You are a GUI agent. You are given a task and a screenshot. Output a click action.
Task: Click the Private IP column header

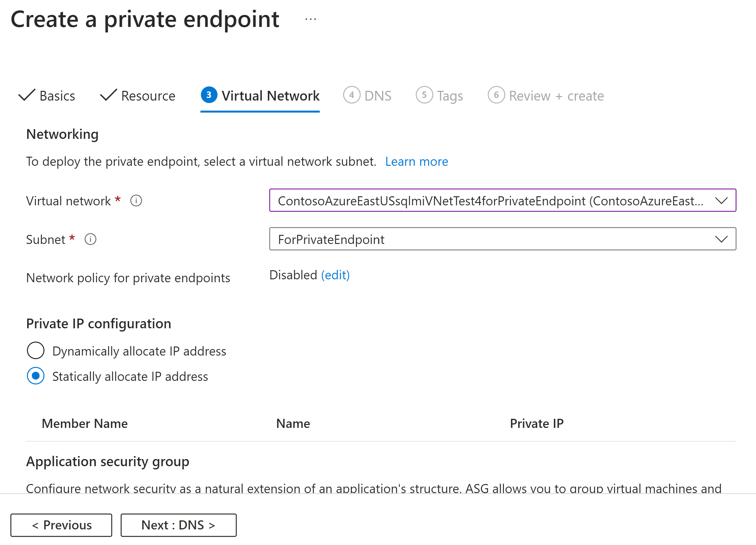[x=536, y=423]
